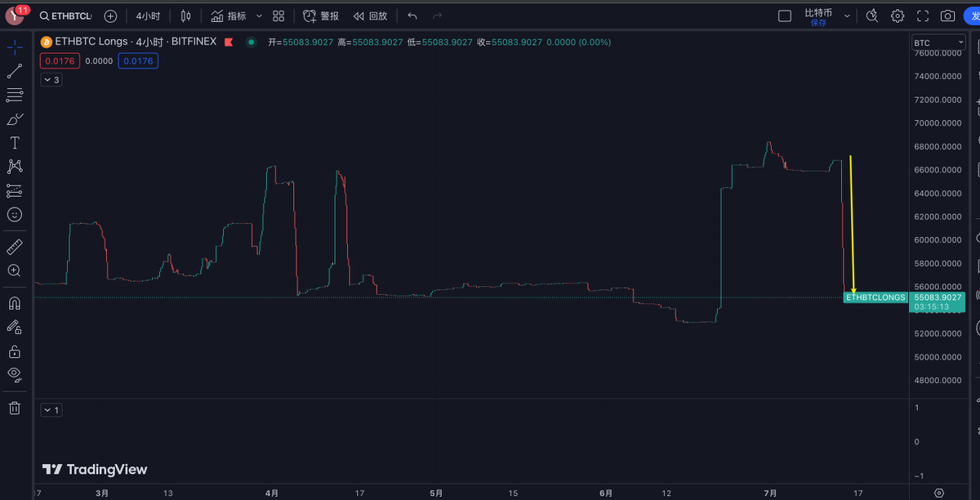Click the red flag next to BITFINEX

tap(228, 42)
